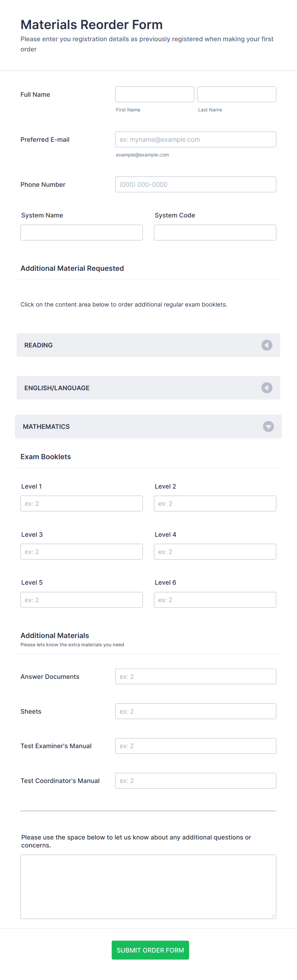Focus the Level 6 booklet quantity field
297x980 pixels.
pos(215,600)
